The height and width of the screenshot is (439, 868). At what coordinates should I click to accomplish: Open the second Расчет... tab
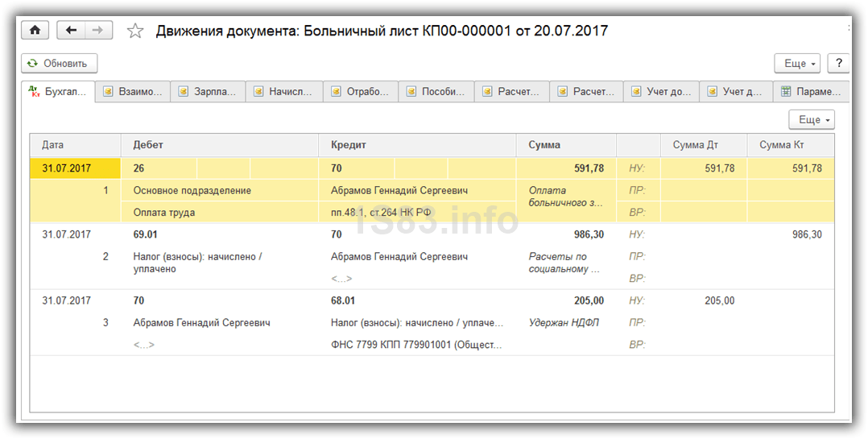pyautogui.click(x=587, y=92)
